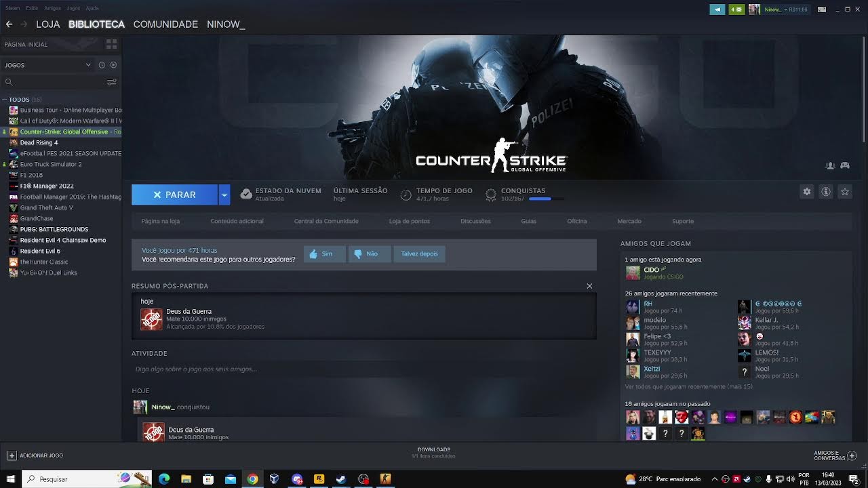This screenshot has width=868, height=488.
Task: Open the Steam menu
Action: 12,8
